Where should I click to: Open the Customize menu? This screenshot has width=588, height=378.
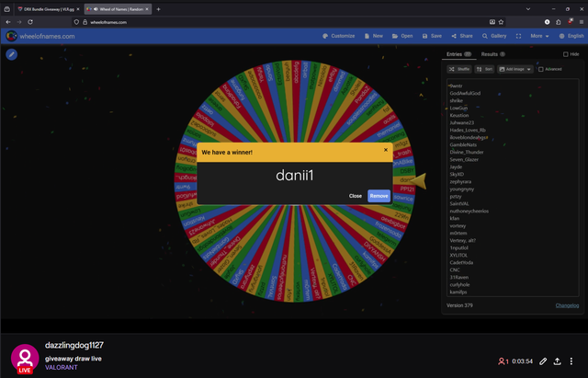pyautogui.click(x=339, y=36)
